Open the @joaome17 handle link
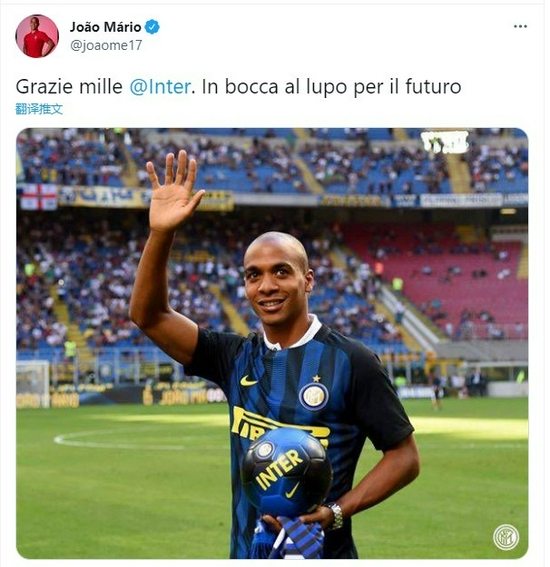550x567 pixels. pos(106,46)
